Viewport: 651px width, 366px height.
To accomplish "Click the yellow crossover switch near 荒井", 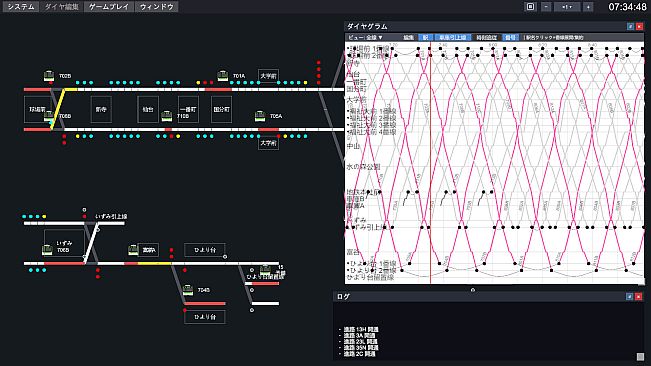I will coord(59,109).
